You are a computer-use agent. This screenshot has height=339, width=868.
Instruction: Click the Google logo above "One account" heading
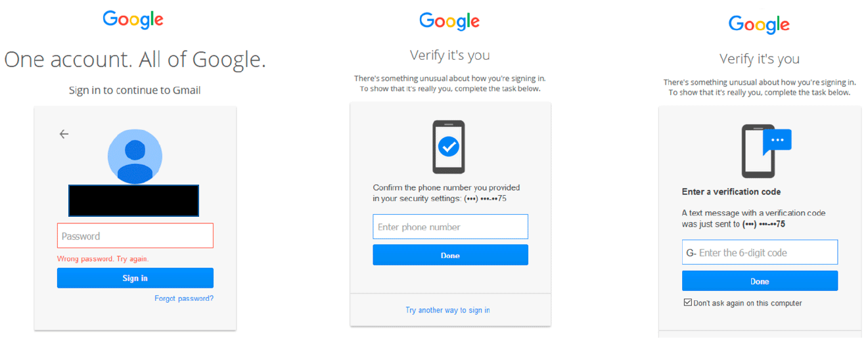click(x=133, y=20)
